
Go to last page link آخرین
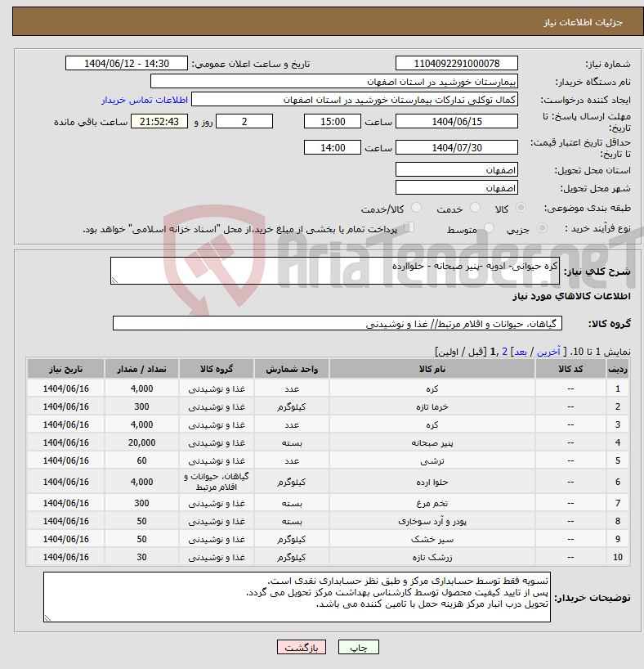(x=548, y=352)
